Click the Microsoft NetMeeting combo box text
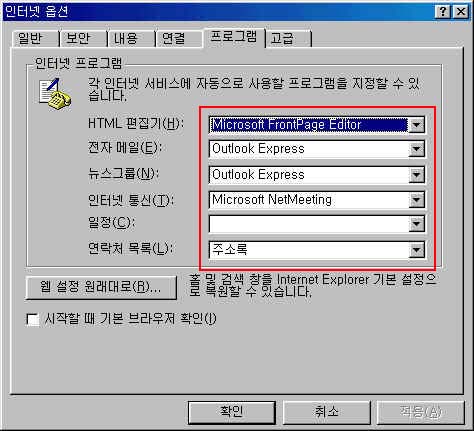This screenshot has height=431, width=474. [x=272, y=200]
